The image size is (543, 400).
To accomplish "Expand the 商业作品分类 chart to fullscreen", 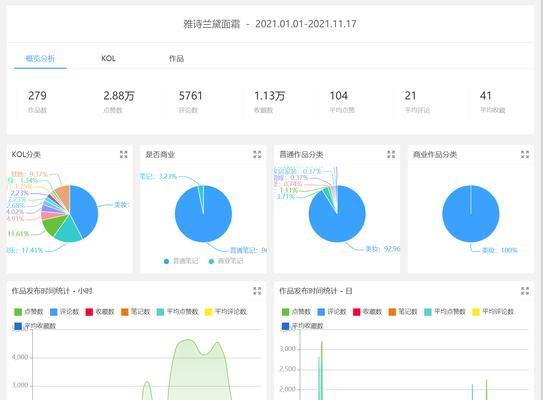I will 525,154.
